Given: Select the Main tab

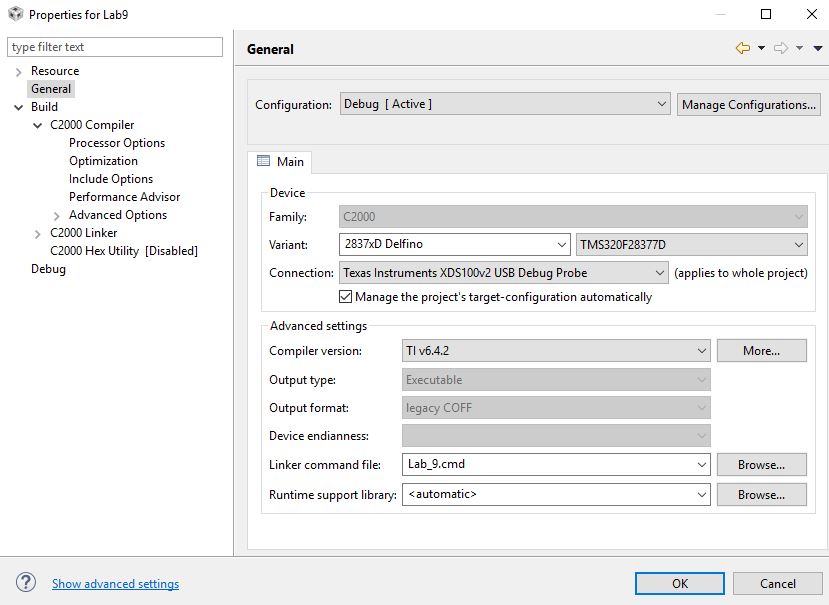Looking at the screenshot, I should click(280, 162).
